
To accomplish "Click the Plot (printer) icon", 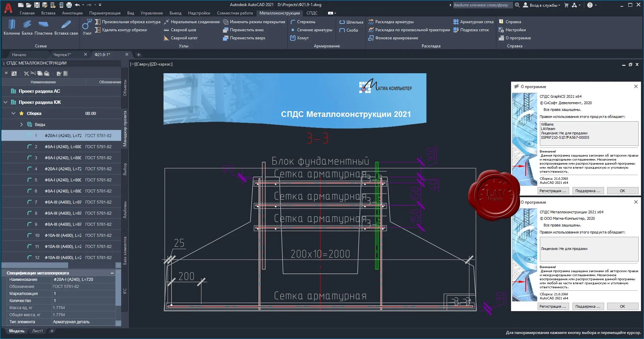I will coord(69,5).
